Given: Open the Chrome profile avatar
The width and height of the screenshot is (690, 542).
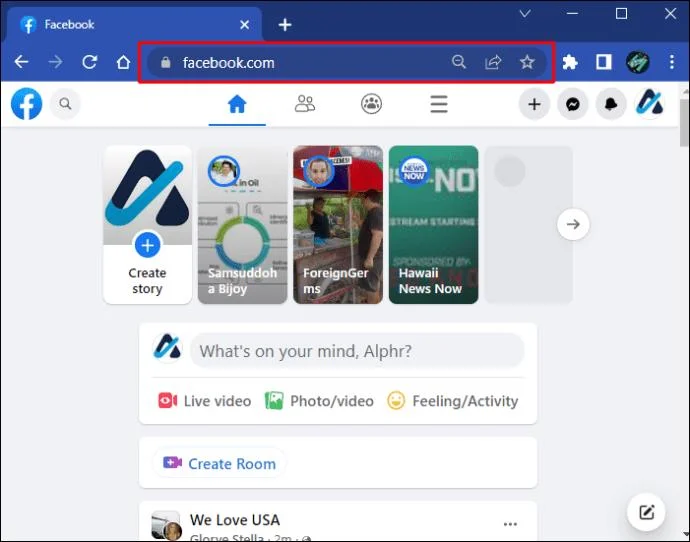Looking at the screenshot, I should [638, 62].
